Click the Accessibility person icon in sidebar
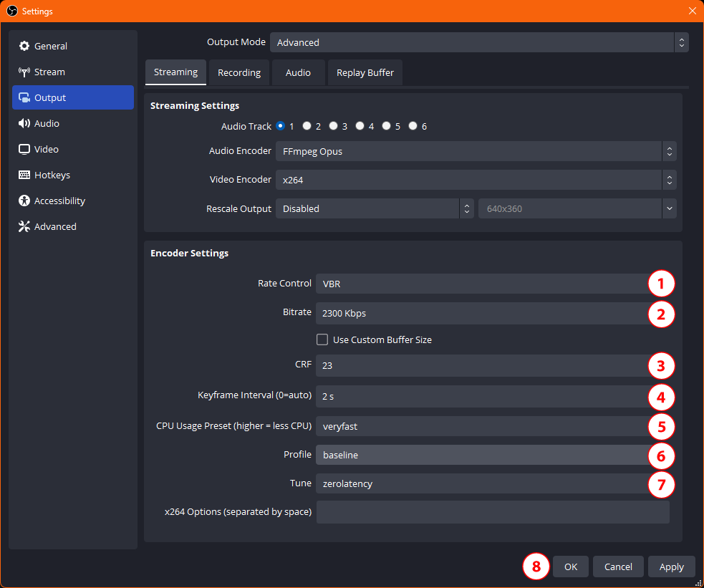 click(x=24, y=201)
